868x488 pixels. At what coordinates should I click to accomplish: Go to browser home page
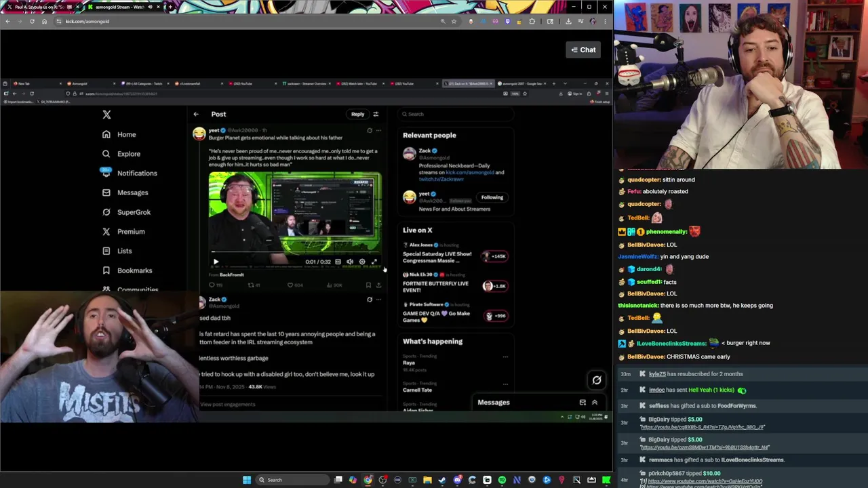coord(44,21)
